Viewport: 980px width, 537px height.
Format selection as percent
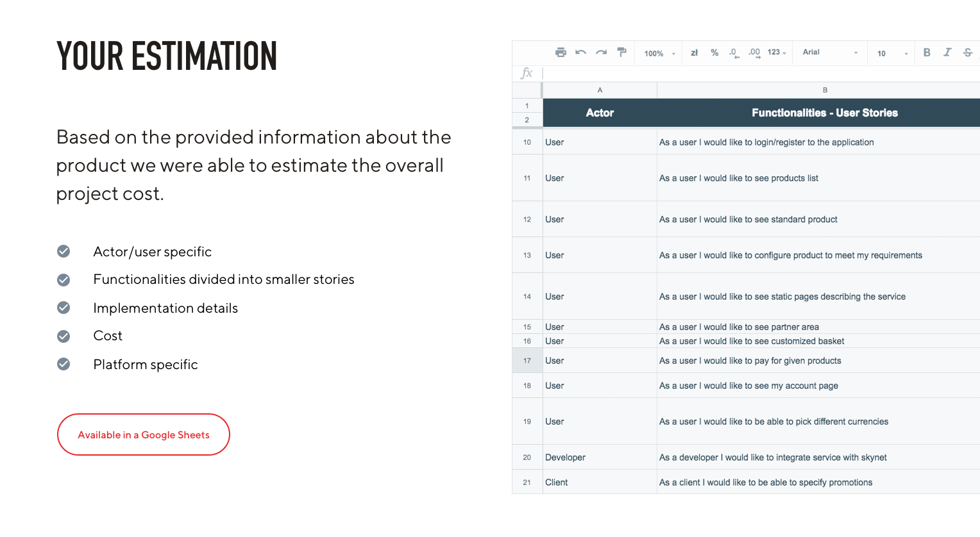(x=714, y=53)
